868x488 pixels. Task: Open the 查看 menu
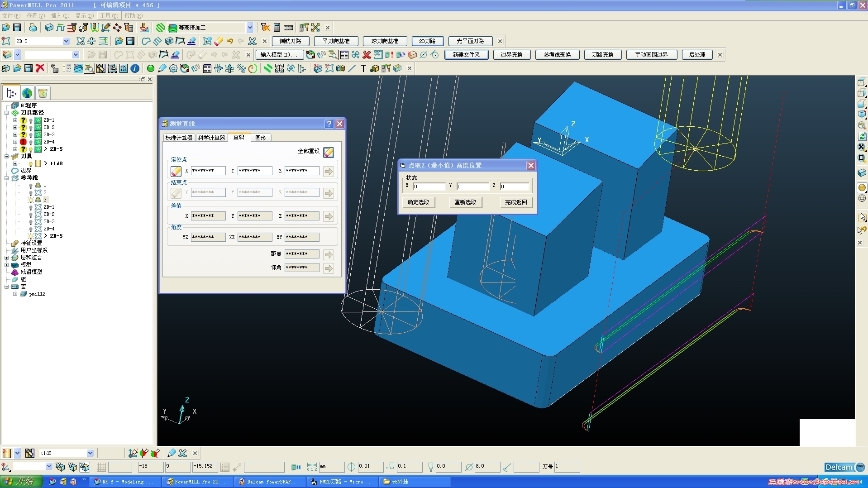[36, 16]
